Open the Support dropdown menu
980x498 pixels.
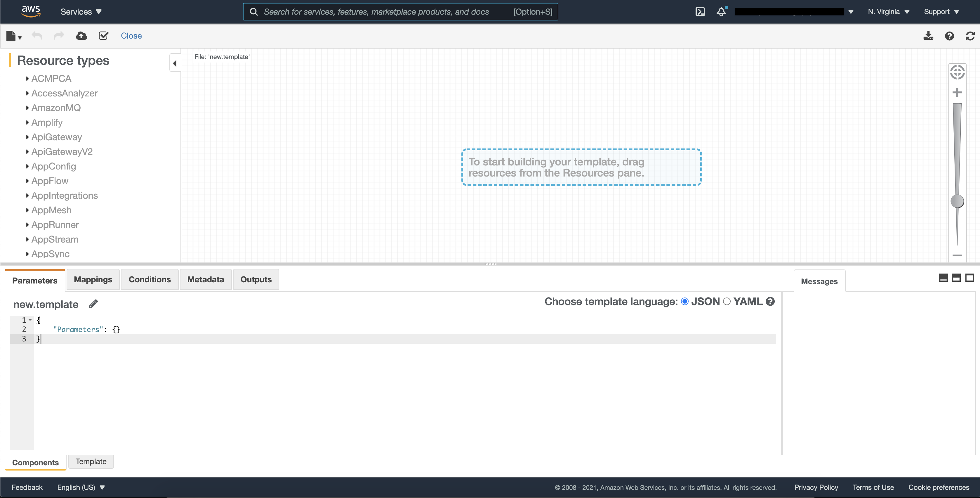point(941,12)
